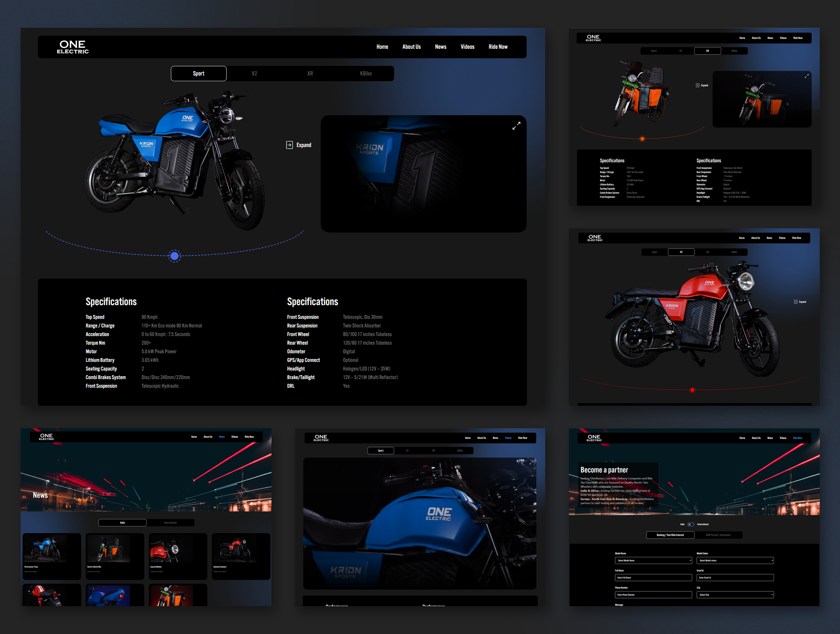Click About Us in large header
Viewport: 840px width, 634px height.
pos(411,47)
